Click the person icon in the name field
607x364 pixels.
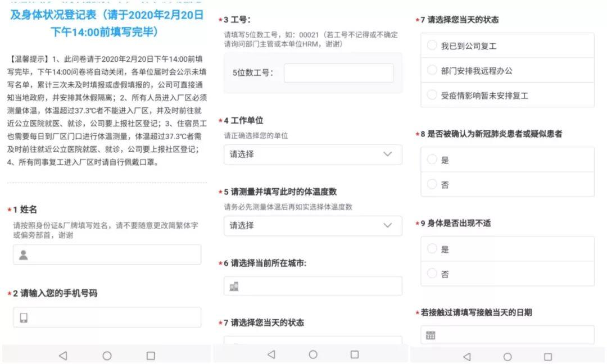[x=24, y=255]
